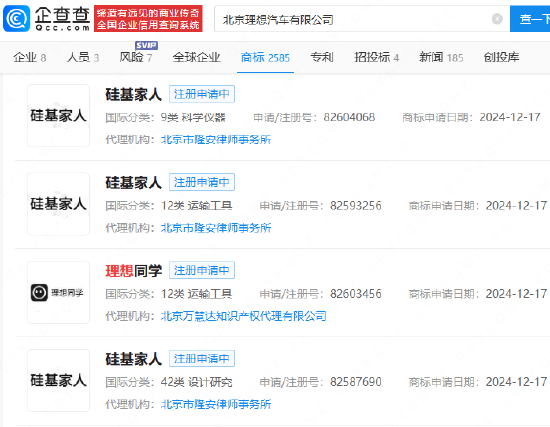This screenshot has height=427, width=550.
Task: Click the classification text 9类 科学仪器
Action: tap(193, 118)
